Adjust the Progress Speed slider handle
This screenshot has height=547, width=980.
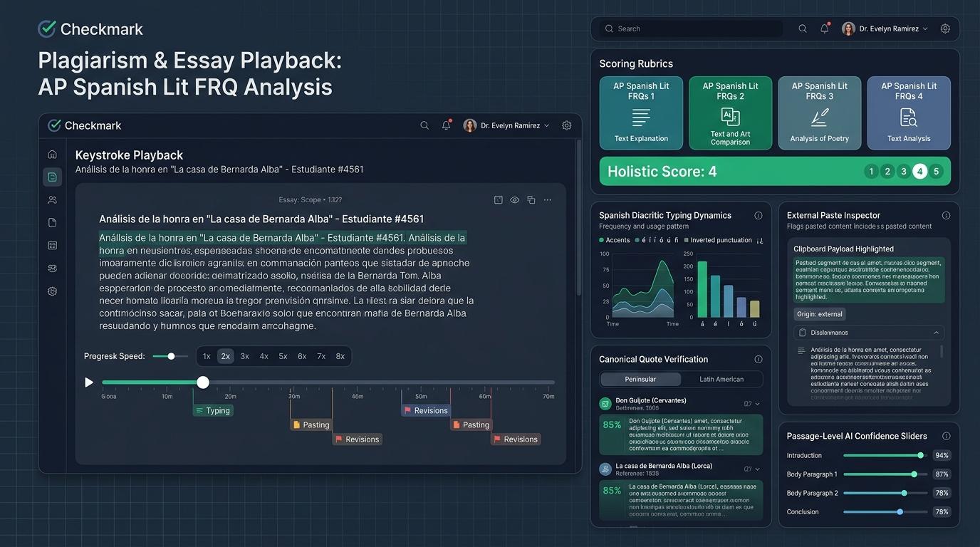pyautogui.click(x=171, y=356)
